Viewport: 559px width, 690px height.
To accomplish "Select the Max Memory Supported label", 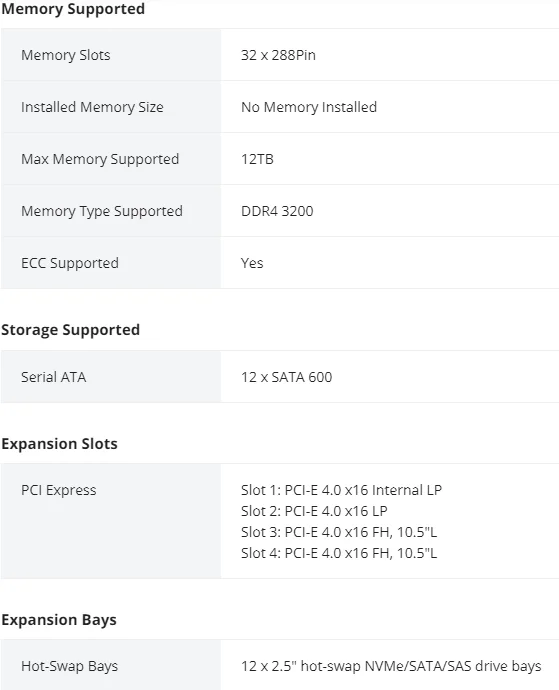I will tap(100, 159).
